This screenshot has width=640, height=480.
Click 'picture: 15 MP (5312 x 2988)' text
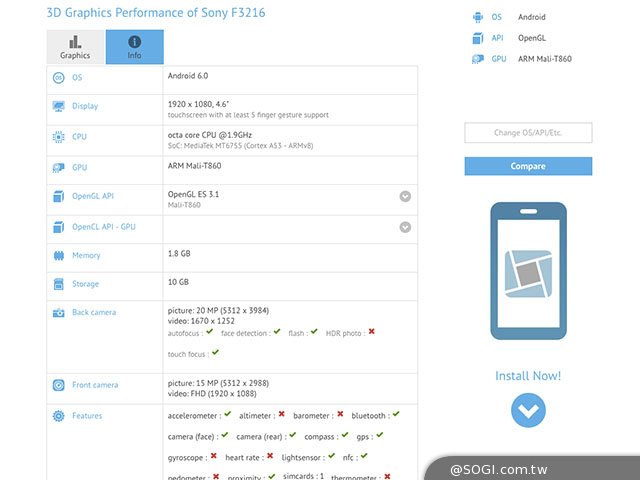click(218, 383)
